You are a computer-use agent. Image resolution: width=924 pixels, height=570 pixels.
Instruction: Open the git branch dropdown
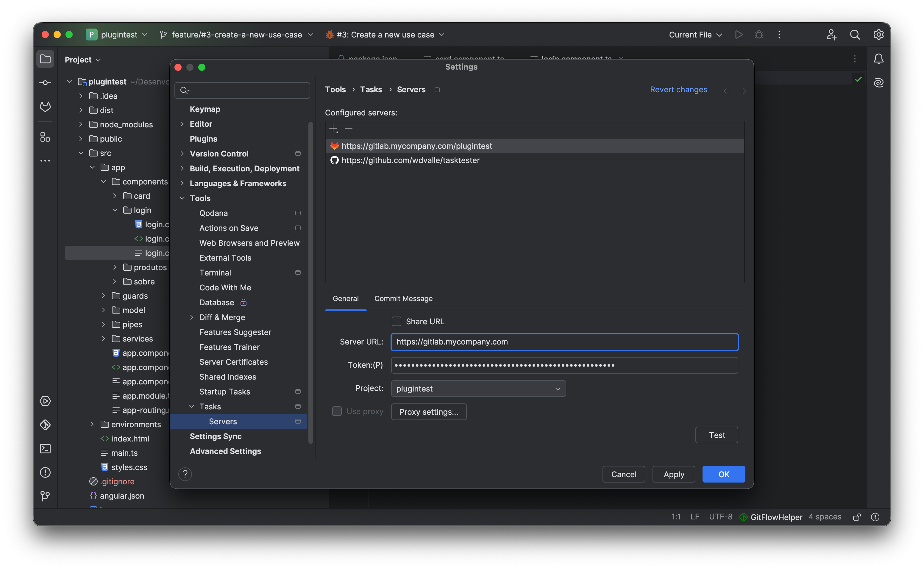[x=237, y=35]
